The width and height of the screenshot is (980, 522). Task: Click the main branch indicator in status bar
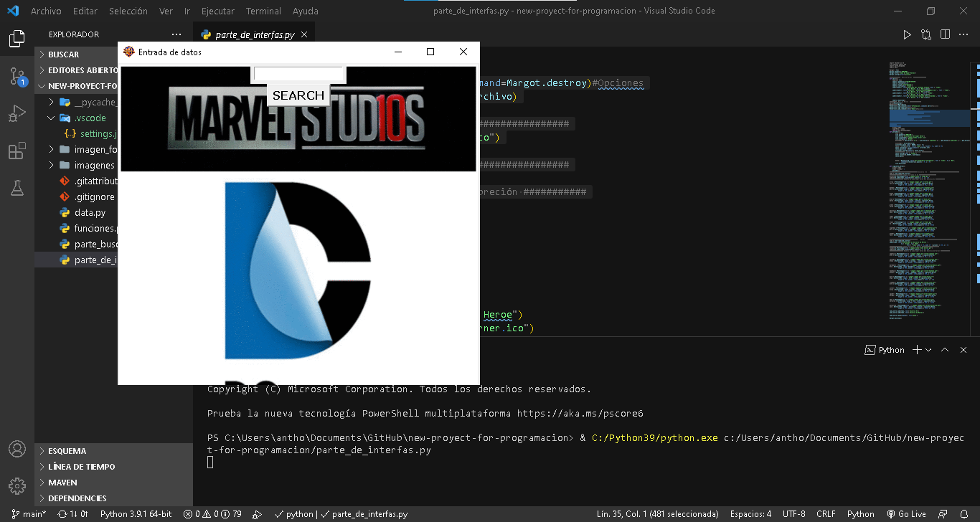pyautogui.click(x=28, y=514)
